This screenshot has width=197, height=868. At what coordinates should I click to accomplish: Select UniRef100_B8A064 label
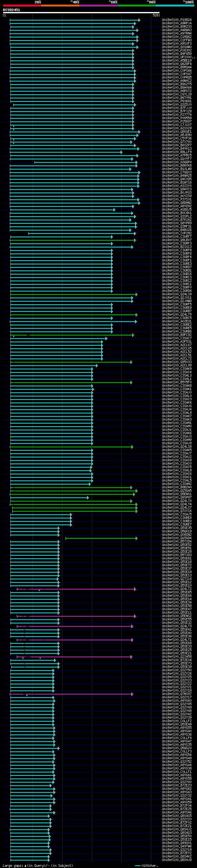(x=177, y=88)
